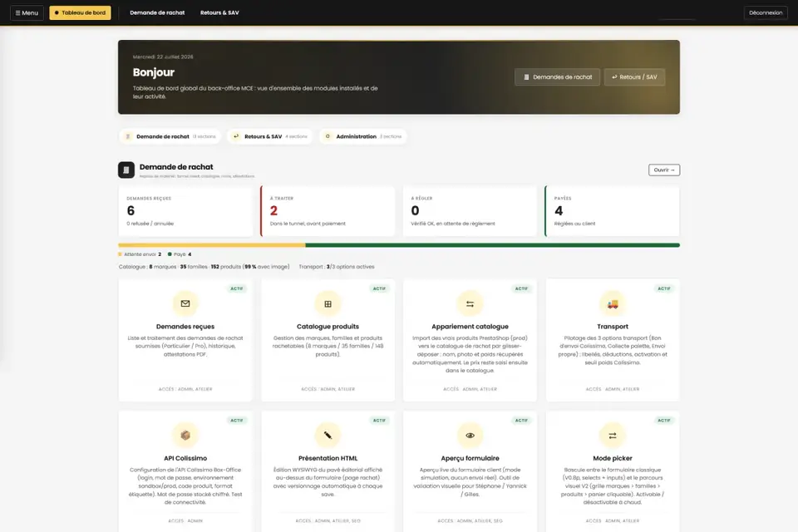
Task: Select the Retours & SAV section pill
Action: pos(269,136)
